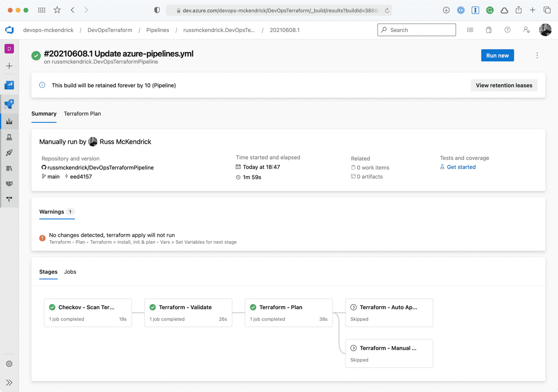Click the 1Password extension icon
Viewport: 558px width, 392px height.
pyautogui.click(x=461, y=10)
